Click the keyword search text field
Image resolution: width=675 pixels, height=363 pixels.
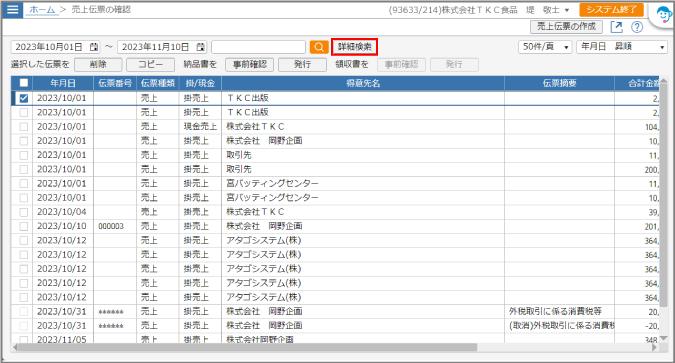[258, 47]
